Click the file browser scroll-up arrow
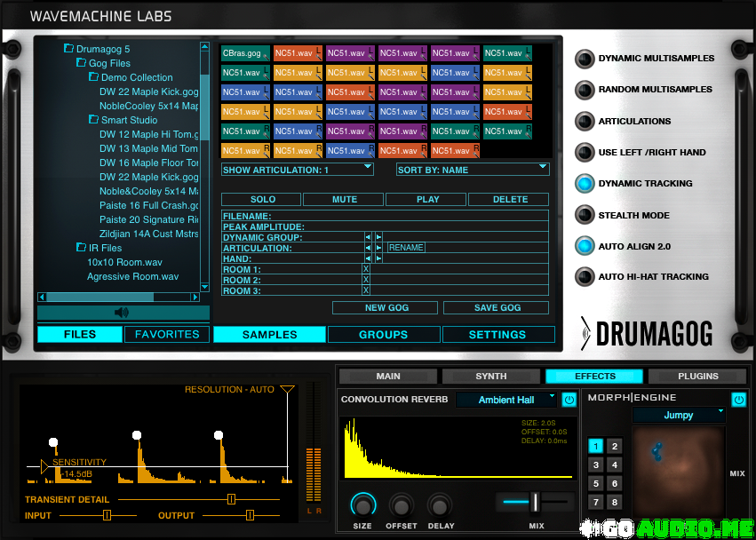756x540 pixels. (x=204, y=47)
